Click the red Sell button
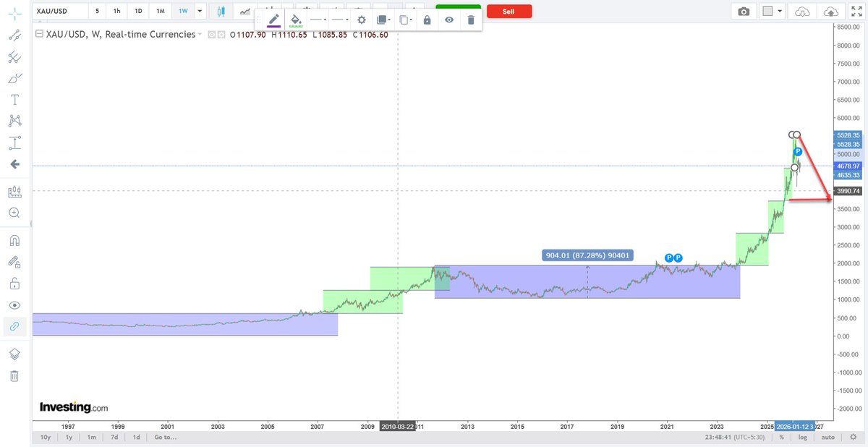This screenshot has height=447, width=868. tap(509, 12)
